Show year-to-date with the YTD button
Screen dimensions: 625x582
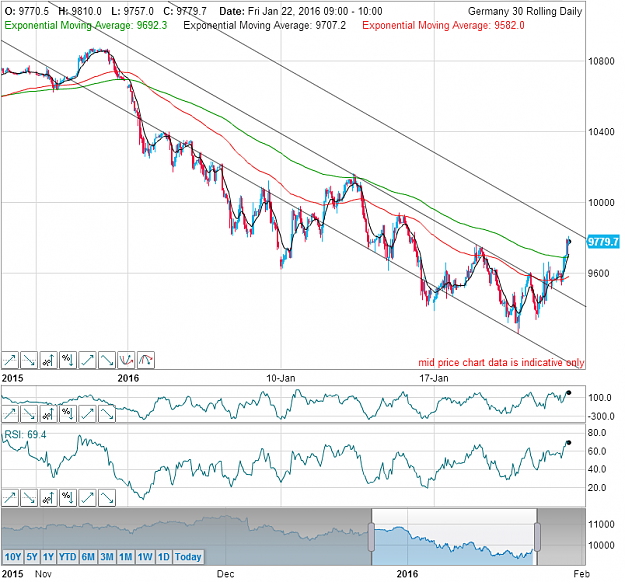point(67,556)
